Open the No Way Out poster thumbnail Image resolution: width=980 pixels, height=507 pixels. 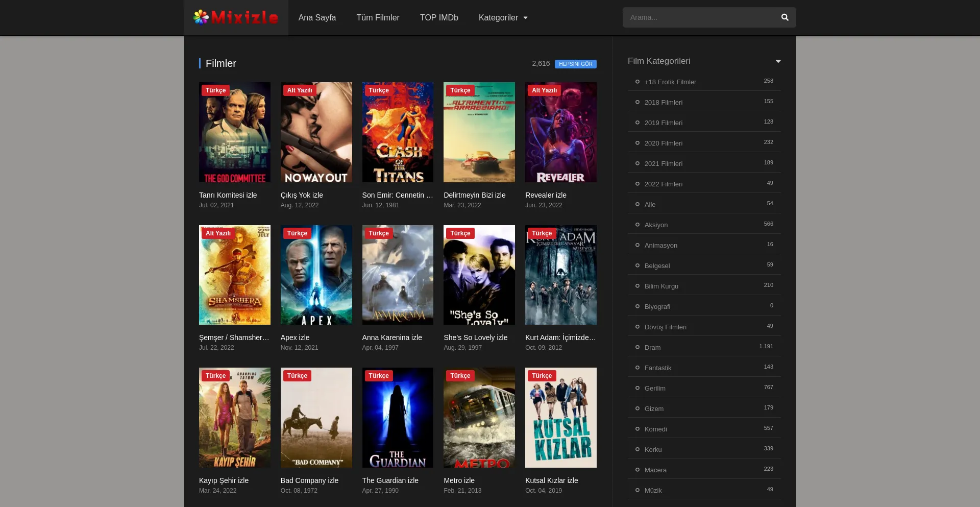tap(316, 132)
